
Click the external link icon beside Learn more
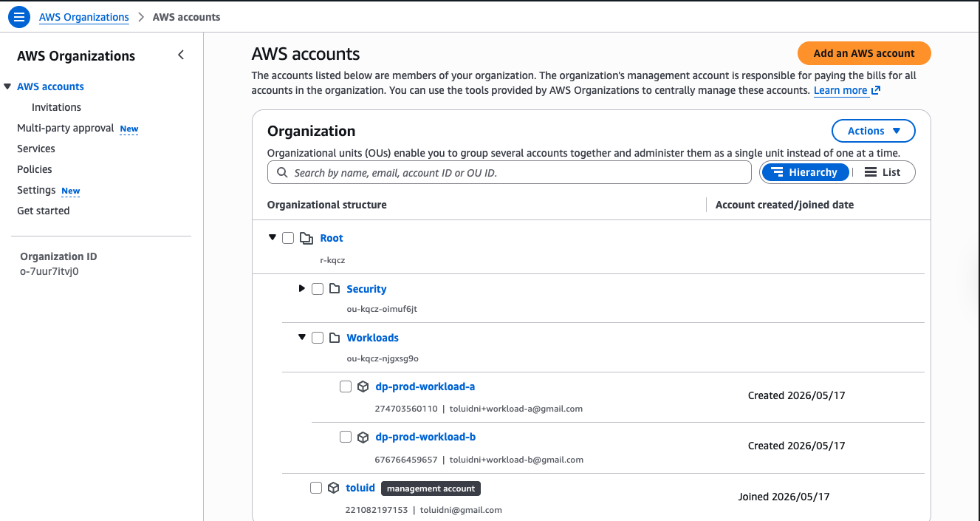876,90
